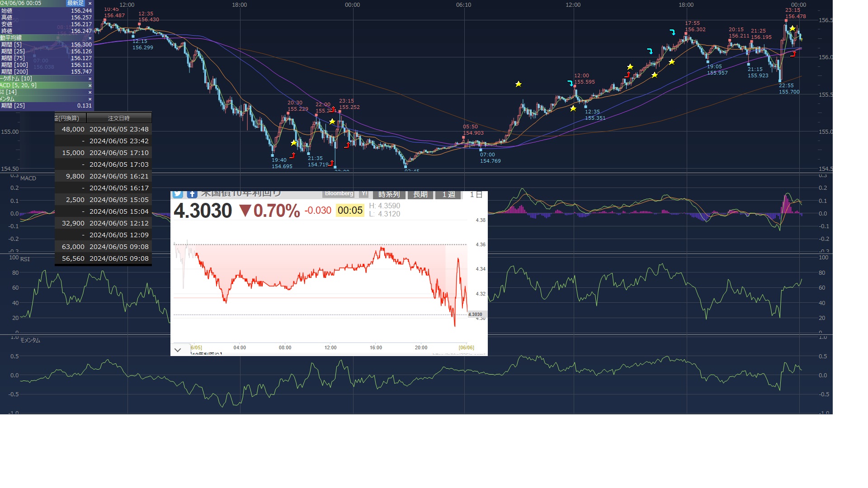Select the 時系列 tab
868x488 pixels.
coord(389,195)
